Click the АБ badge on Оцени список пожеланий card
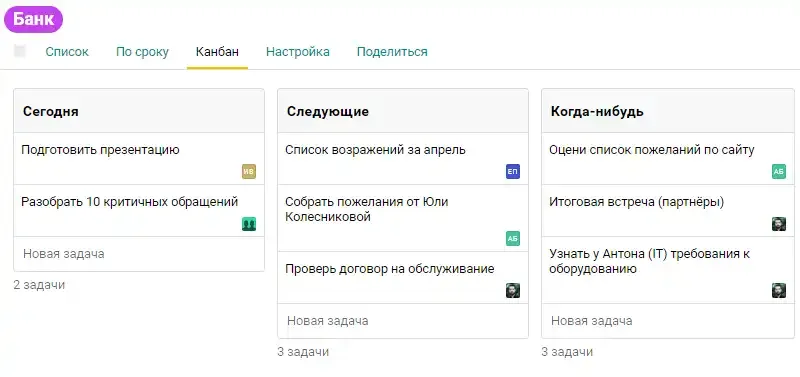800x377 pixels. (779, 172)
